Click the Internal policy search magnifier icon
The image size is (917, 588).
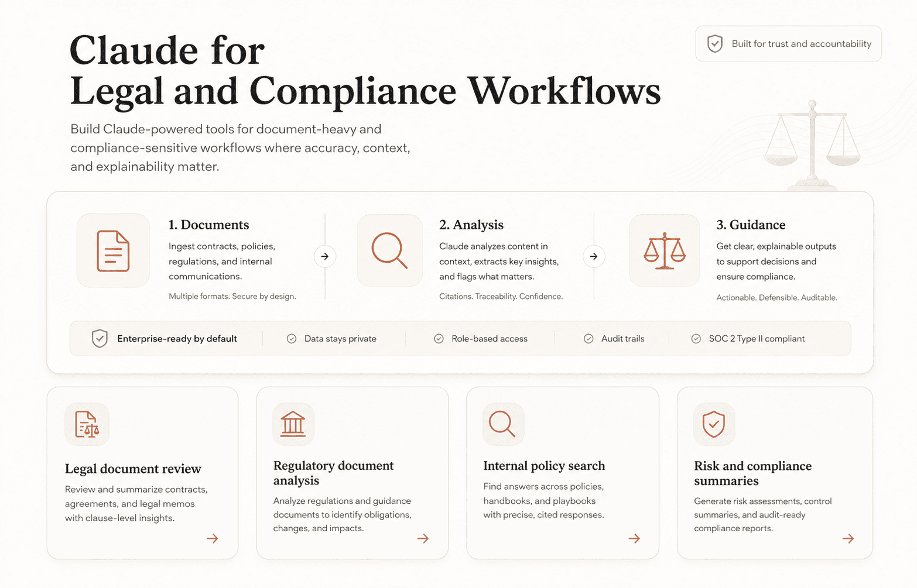[x=502, y=424]
